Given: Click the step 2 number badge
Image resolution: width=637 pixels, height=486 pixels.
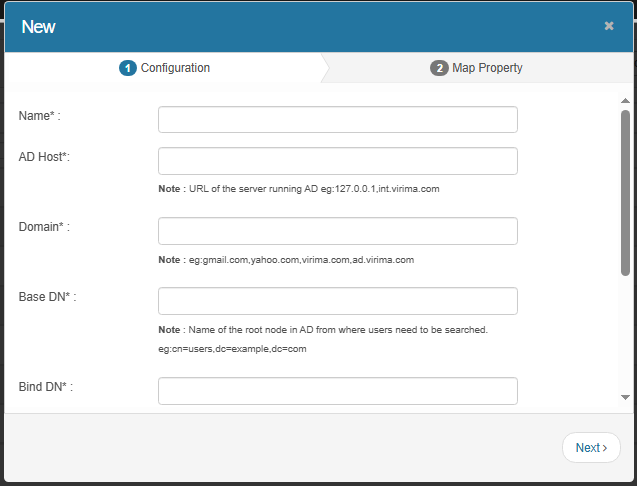Looking at the screenshot, I should click(x=439, y=68).
